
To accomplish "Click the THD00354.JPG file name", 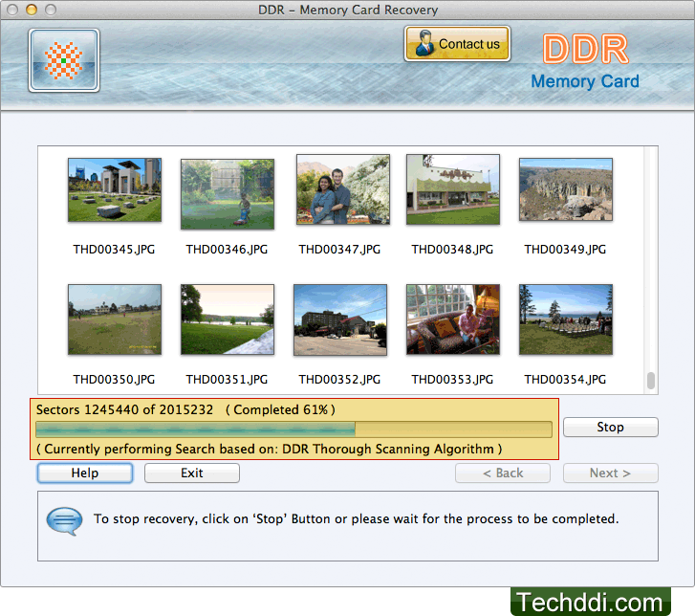I will [x=565, y=379].
